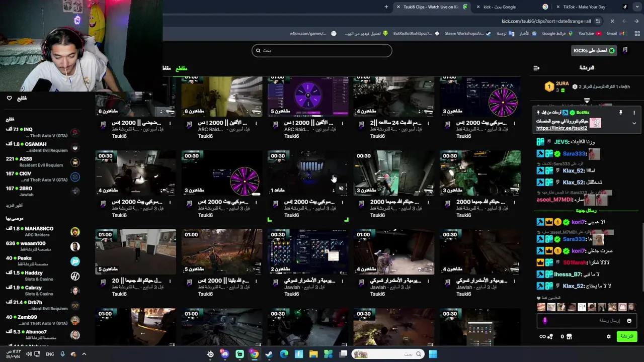The image size is (644, 362).
Task: Click the heart follow icon in sidebar
Action: tap(9, 98)
